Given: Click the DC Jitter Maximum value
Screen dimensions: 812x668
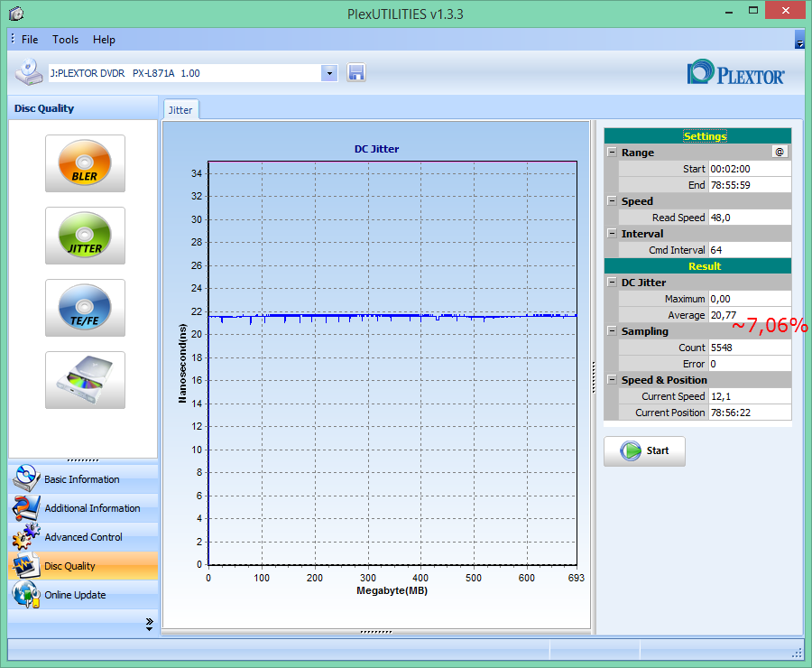Looking at the screenshot, I should [x=750, y=299].
